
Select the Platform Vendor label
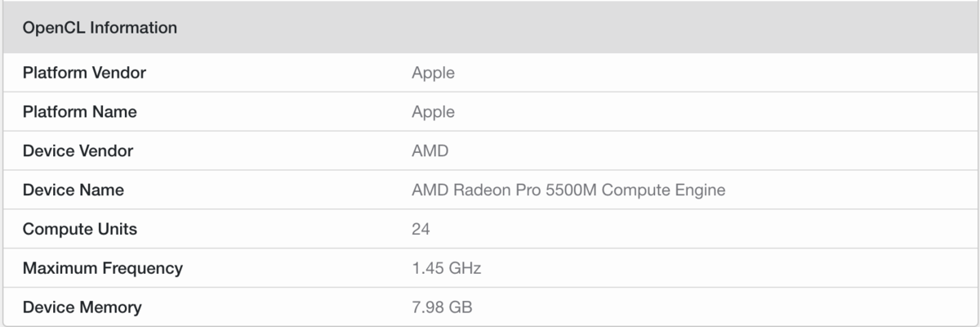pyautogui.click(x=84, y=73)
